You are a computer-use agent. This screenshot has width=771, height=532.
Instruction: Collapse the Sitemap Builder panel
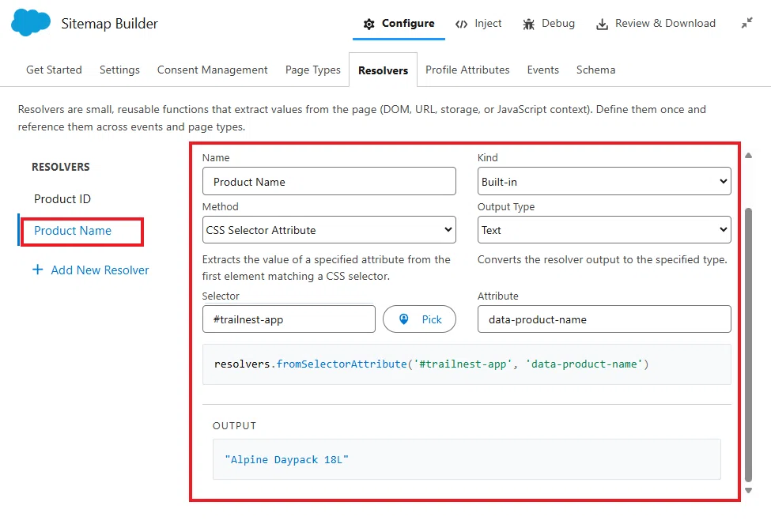pos(747,23)
